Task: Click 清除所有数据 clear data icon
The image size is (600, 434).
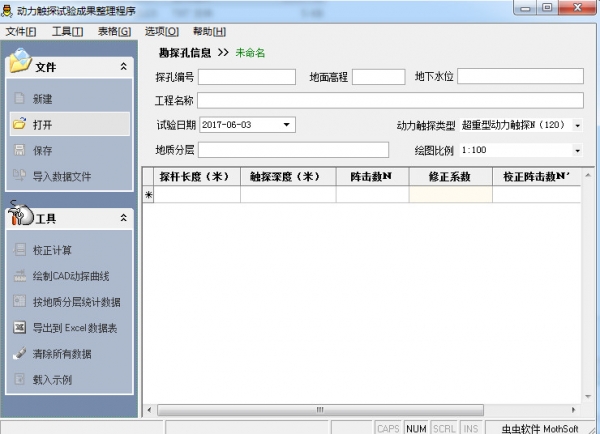Action: (20, 354)
